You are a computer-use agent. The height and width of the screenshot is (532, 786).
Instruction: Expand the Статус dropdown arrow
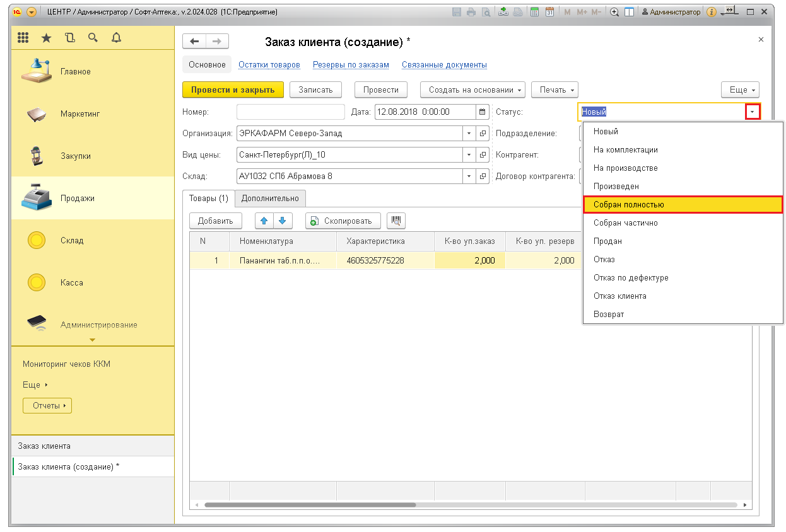(752, 112)
